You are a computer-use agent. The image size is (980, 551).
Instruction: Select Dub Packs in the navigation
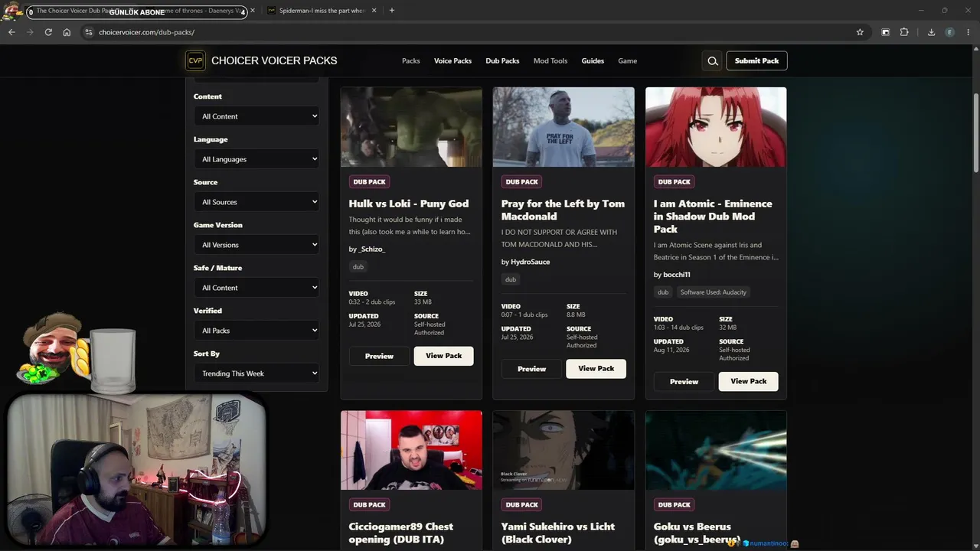(x=502, y=61)
